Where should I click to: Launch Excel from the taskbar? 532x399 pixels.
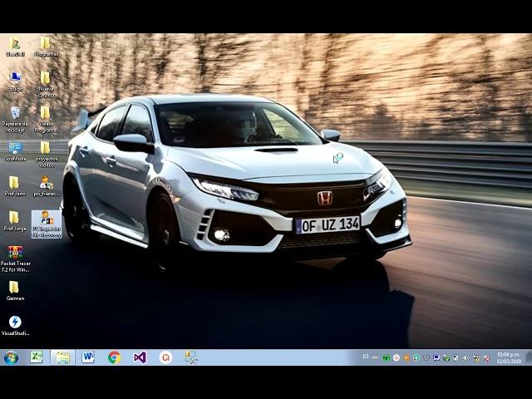pyautogui.click(x=37, y=357)
